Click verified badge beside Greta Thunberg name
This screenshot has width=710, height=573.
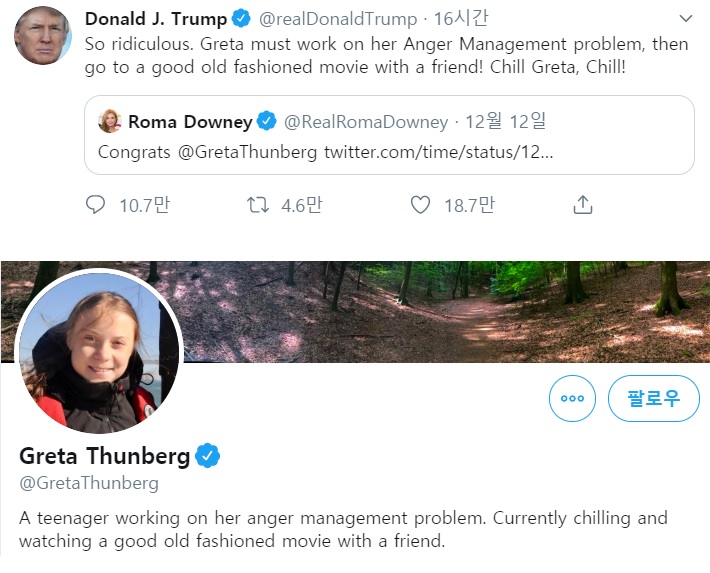(208, 456)
